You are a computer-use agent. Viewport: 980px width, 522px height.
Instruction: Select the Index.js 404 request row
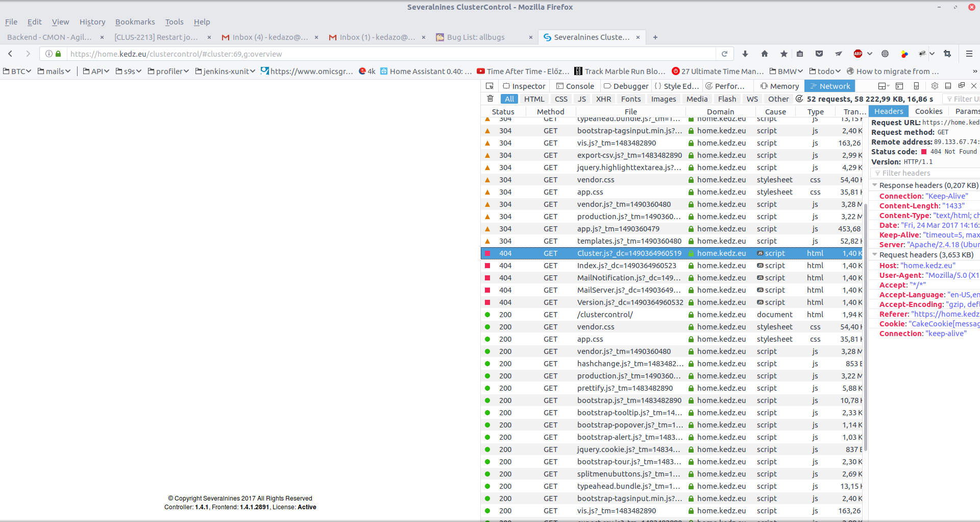click(x=672, y=266)
